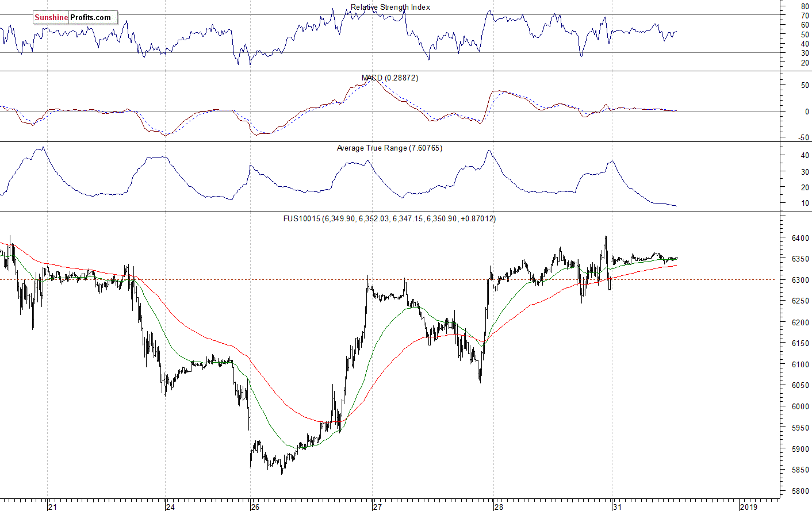This screenshot has height=511, width=812.
Task: Click the 2019 date label on the axis
Action: coord(749,507)
